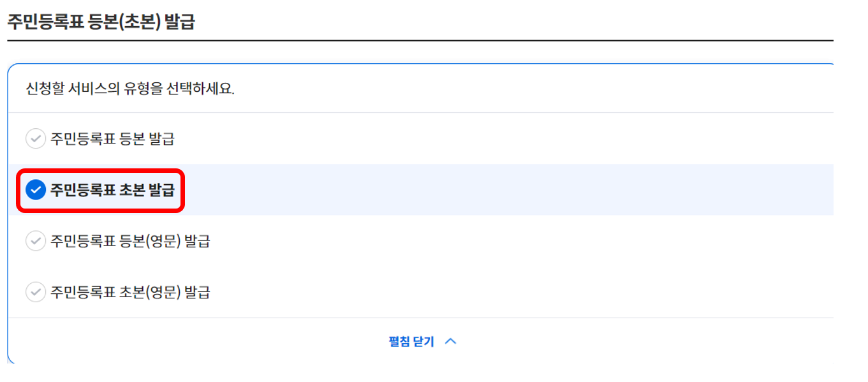Click the gray check circle beside 초본(영문) 발급
Viewport: 868px width, 382px height.
(35, 292)
